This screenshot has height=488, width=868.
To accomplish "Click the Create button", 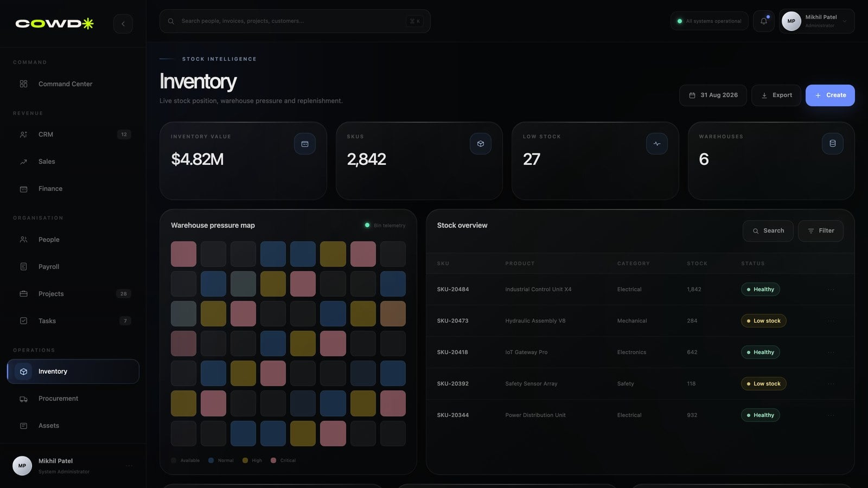I will 830,95.
